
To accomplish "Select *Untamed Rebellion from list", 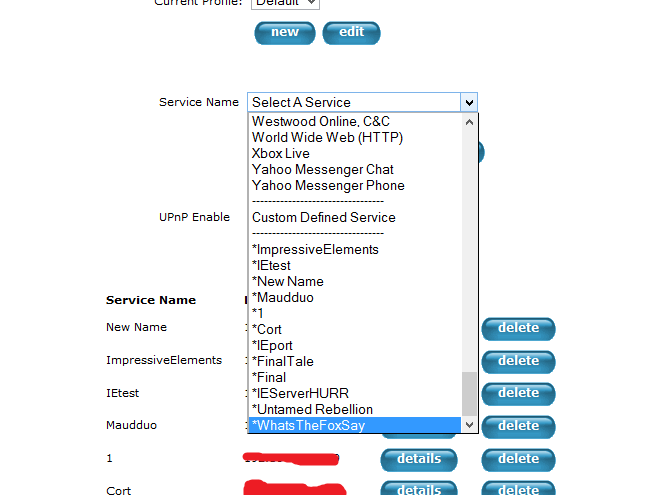I will (355, 409).
